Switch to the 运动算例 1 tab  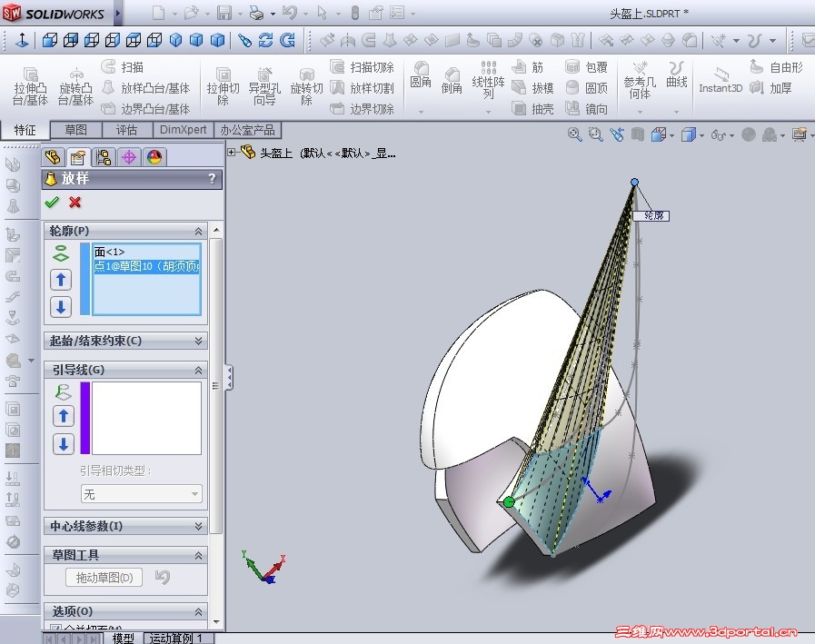point(177,638)
